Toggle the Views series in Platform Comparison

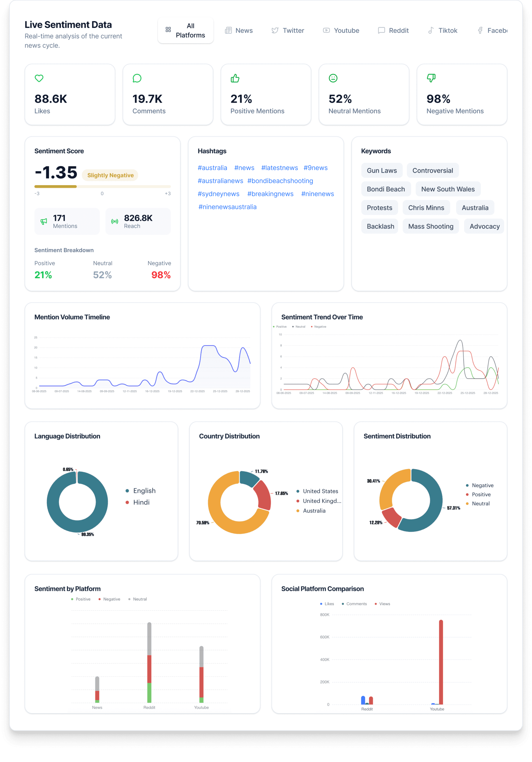[384, 604]
